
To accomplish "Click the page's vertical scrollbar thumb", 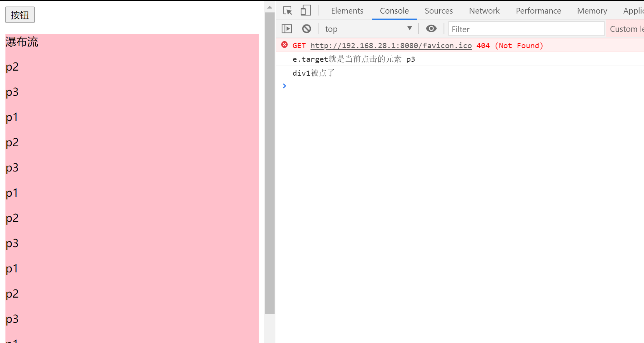I will [270, 163].
